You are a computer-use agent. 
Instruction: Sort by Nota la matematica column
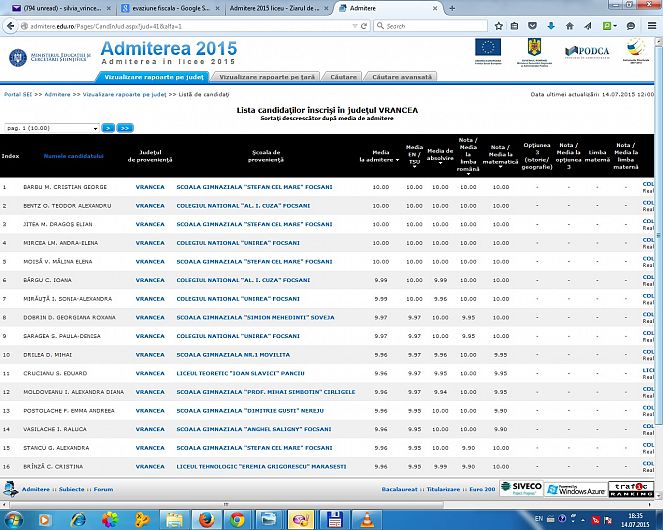coord(500,157)
